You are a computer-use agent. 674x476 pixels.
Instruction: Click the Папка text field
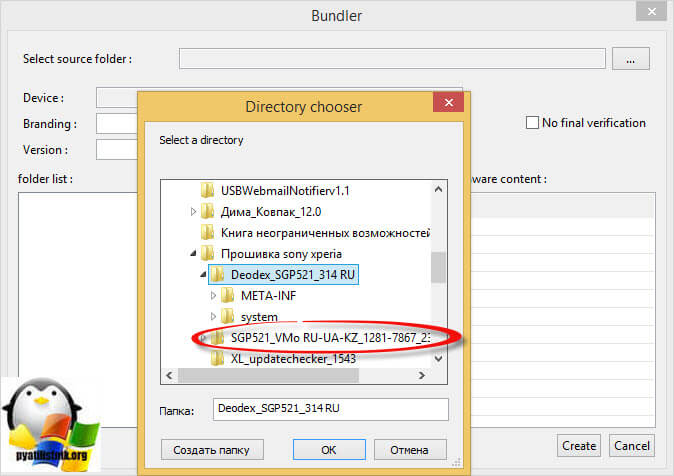click(331, 409)
